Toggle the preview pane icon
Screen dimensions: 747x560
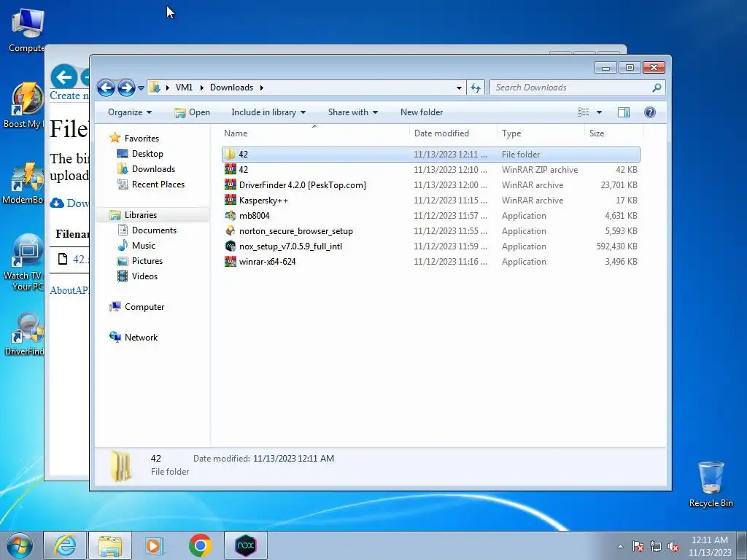click(x=624, y=112)
